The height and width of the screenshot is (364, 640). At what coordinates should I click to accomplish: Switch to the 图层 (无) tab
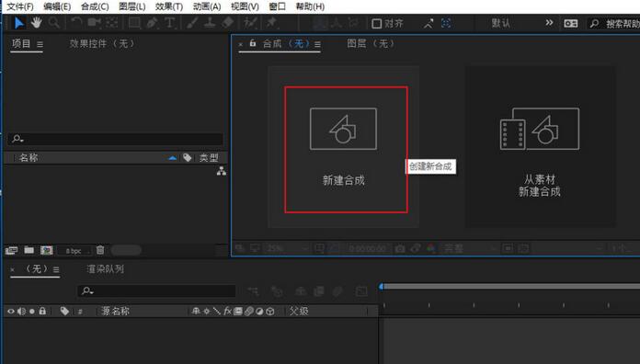pos(371,43)
